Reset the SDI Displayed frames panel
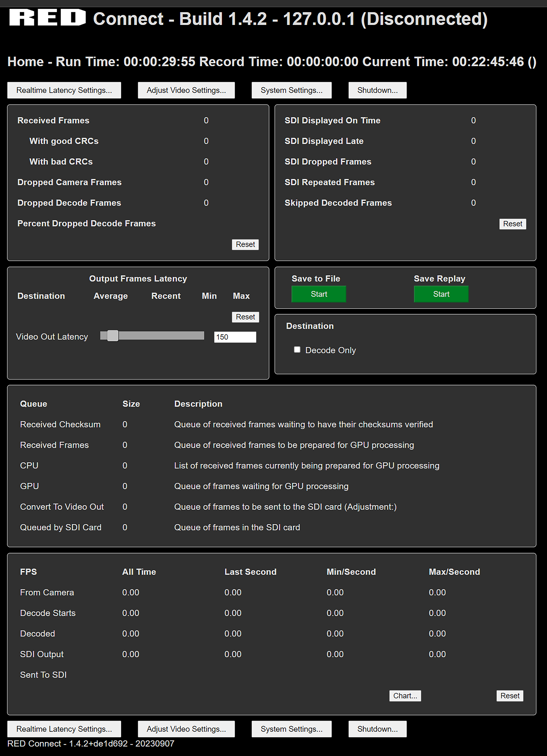 (513, 224)
